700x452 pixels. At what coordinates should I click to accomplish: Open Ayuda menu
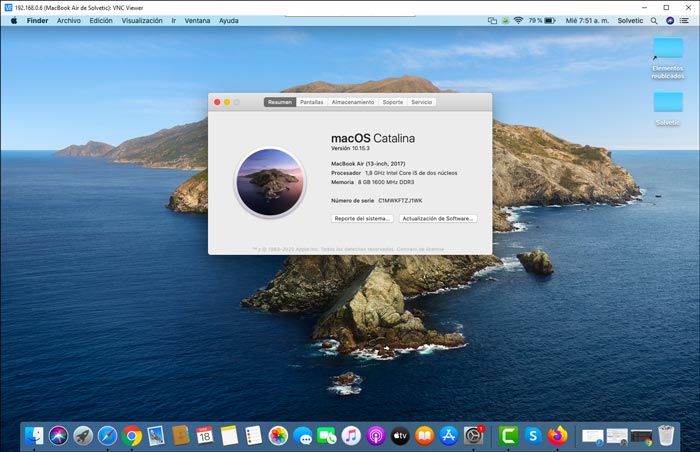pyautogui.click(x=229, y=21)
